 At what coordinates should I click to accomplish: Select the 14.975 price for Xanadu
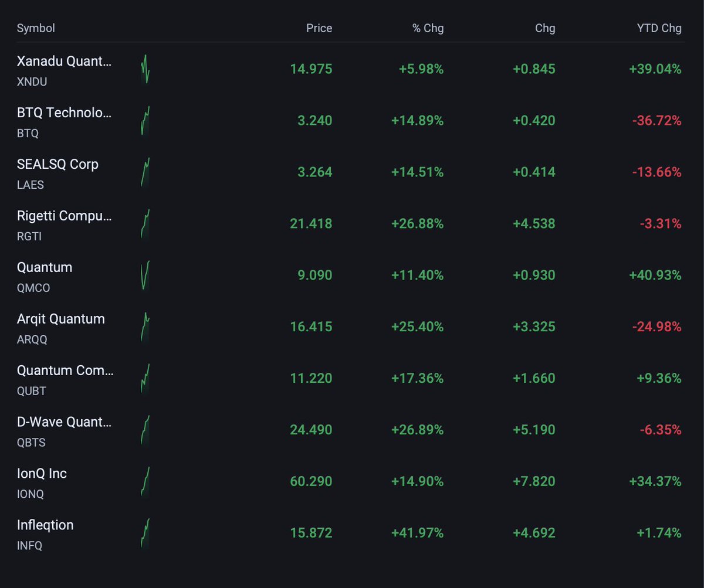coord(311,69)
